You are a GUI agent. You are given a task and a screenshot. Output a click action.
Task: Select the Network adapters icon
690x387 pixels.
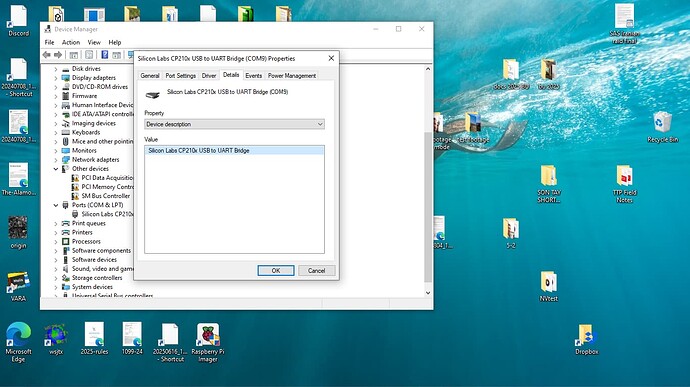[x=66, y=160]
